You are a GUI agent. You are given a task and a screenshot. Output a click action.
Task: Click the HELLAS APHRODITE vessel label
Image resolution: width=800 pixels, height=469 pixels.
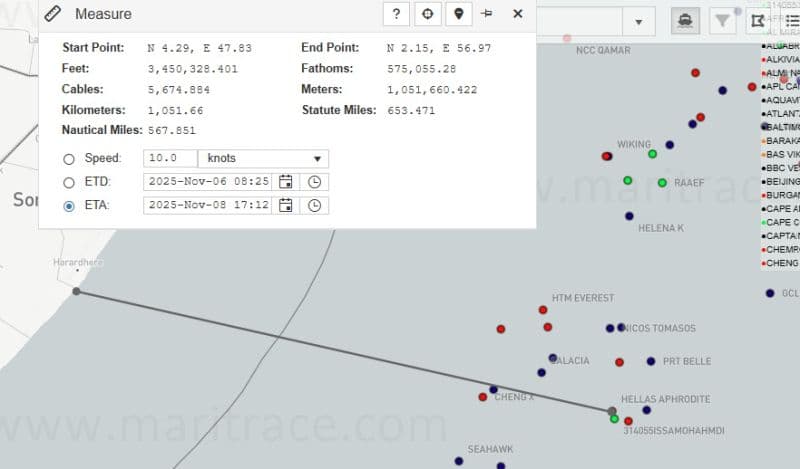point(665,399)
